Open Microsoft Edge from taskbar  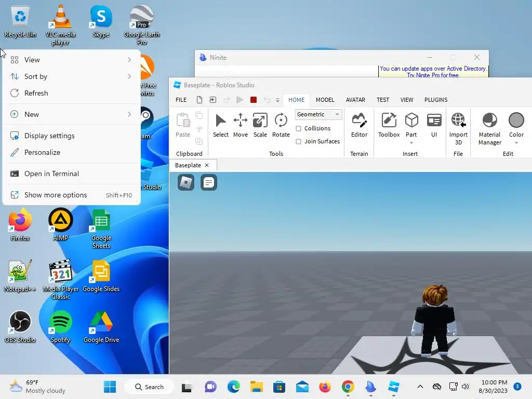(233, 387)
